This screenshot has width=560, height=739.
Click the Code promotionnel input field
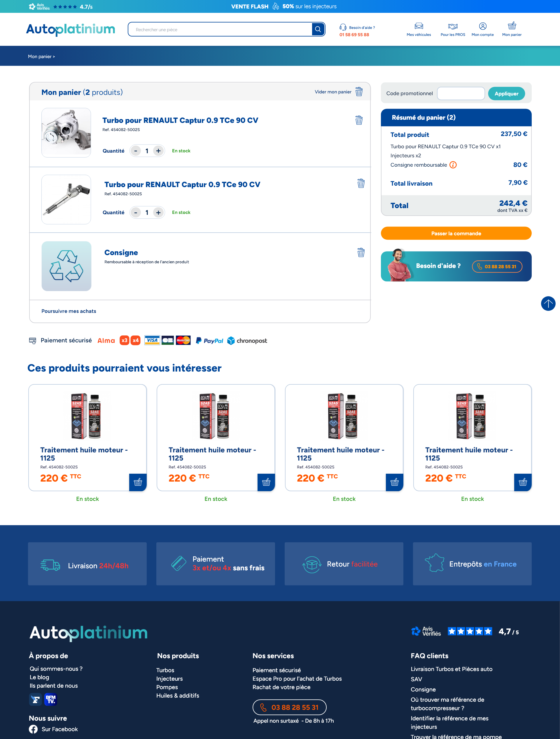click(x=461, y=94)
